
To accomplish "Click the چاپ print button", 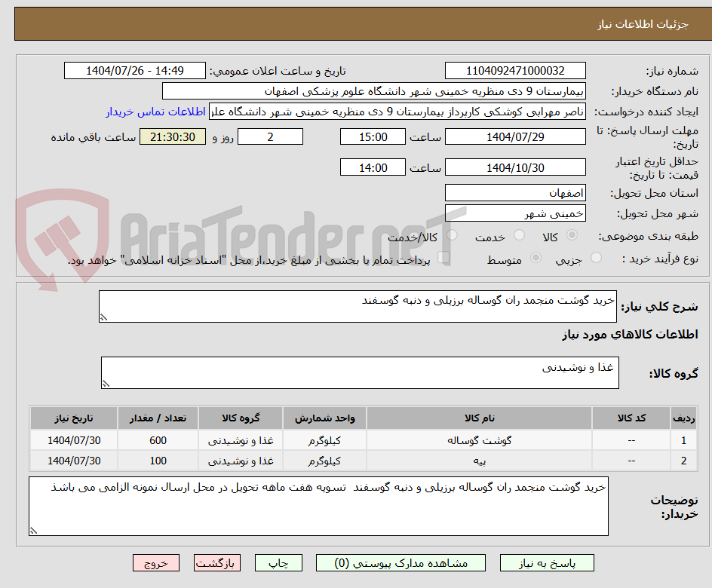I will 278,563.
